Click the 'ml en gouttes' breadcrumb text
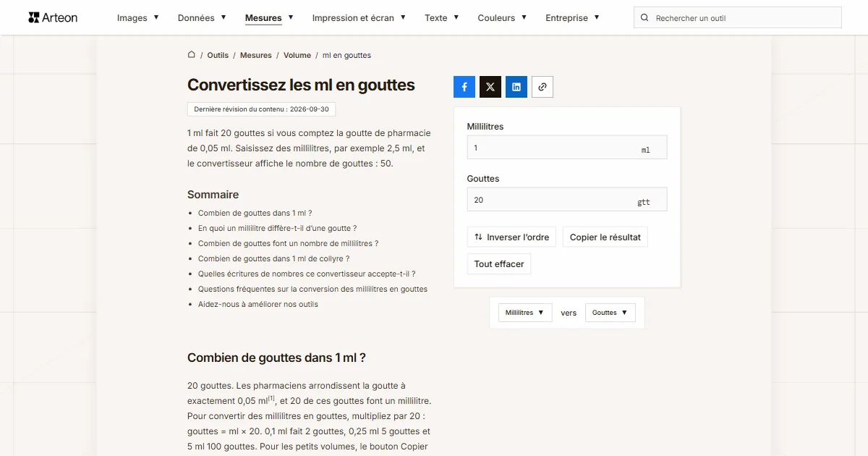 tap(346, 55)
